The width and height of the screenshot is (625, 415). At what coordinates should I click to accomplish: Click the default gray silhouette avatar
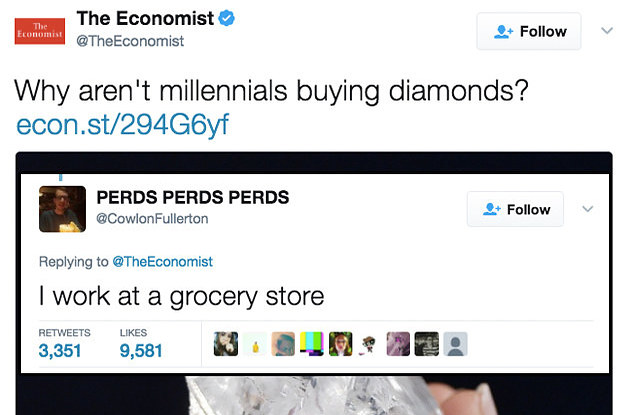454,343
